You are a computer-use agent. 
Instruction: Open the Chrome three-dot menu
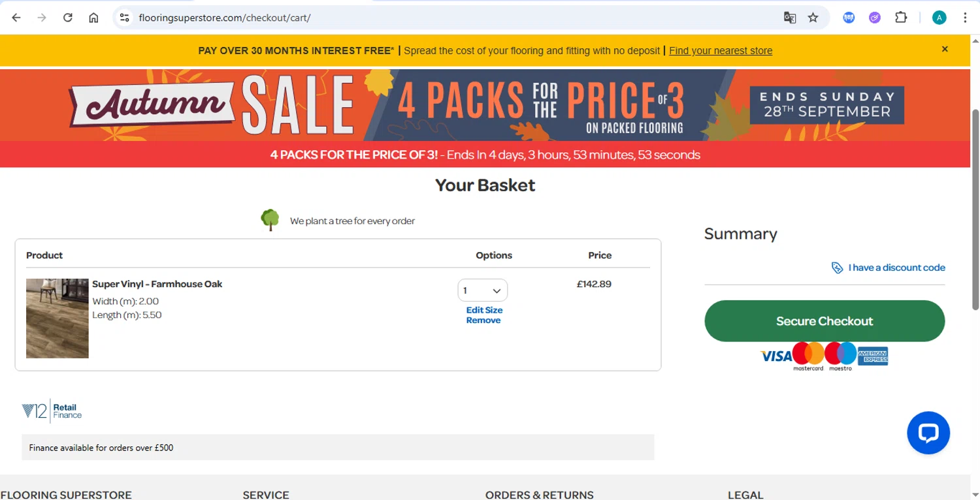pos(965,18)
